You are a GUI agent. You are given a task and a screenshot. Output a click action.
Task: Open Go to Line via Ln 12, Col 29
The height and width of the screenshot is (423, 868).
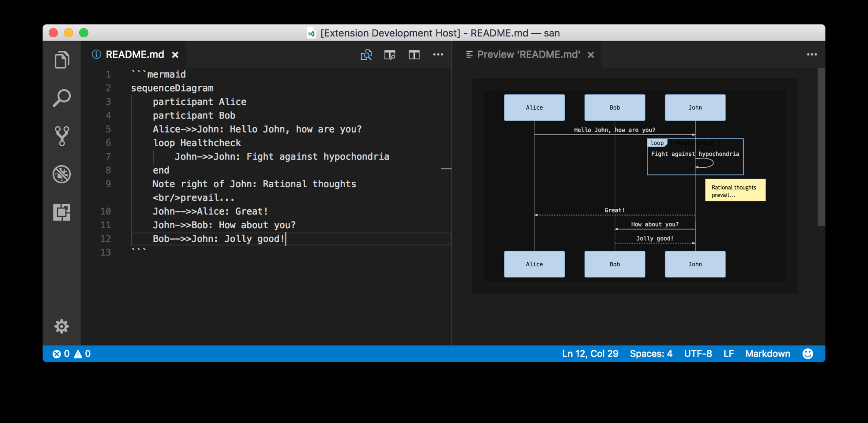pos(590,354)
